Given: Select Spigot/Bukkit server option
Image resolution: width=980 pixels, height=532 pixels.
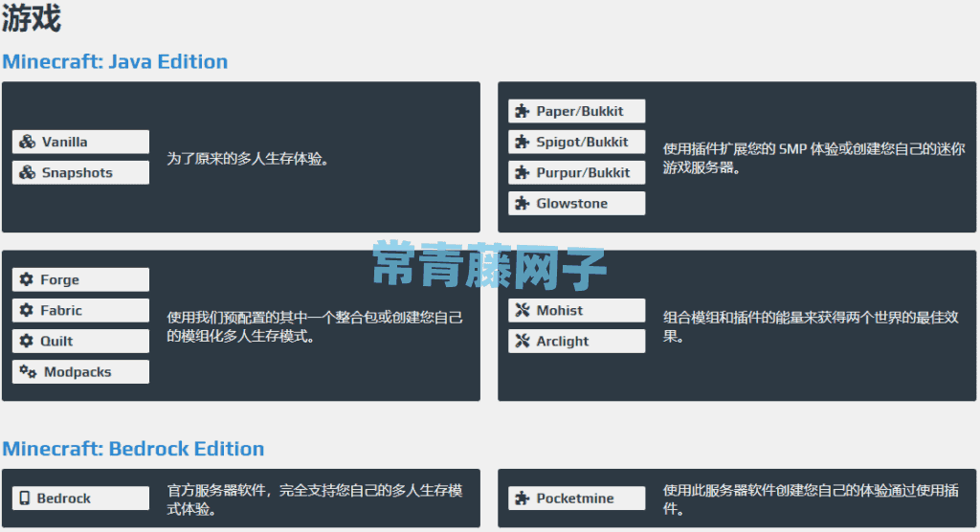Looking at the screenshot, I should tap(577, 142).
